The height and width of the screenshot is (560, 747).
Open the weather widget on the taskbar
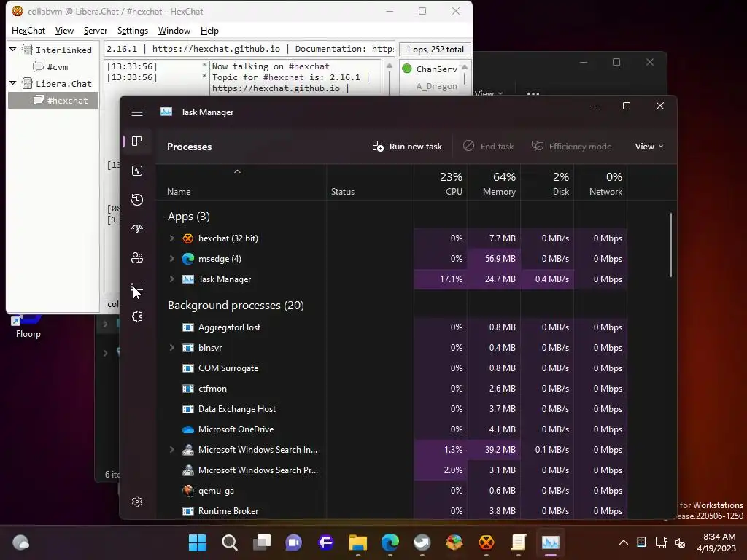[x=20, y=542]
